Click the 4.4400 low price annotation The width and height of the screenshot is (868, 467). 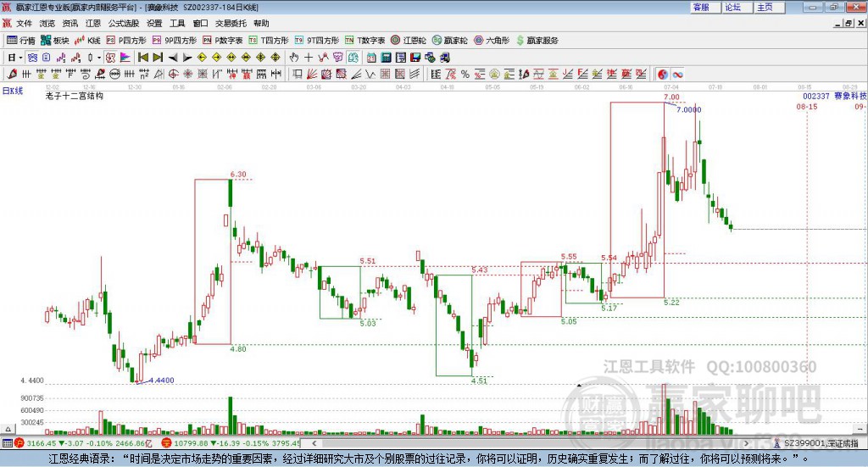coord(162,381)
